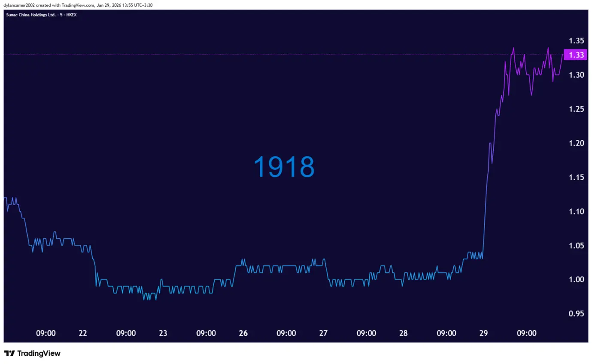The width and height of the screenshot is (592, 364).
Task: Select date 22 on the time axis
Action: point(83,333)
